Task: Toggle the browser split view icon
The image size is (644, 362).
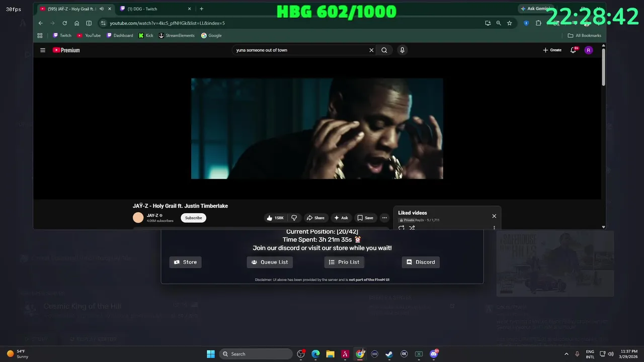Action: (89, 23)
